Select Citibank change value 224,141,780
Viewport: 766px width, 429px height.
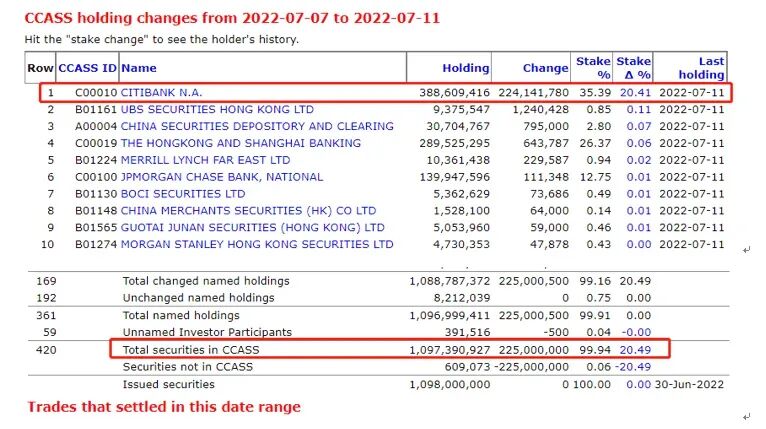(533, 92)
